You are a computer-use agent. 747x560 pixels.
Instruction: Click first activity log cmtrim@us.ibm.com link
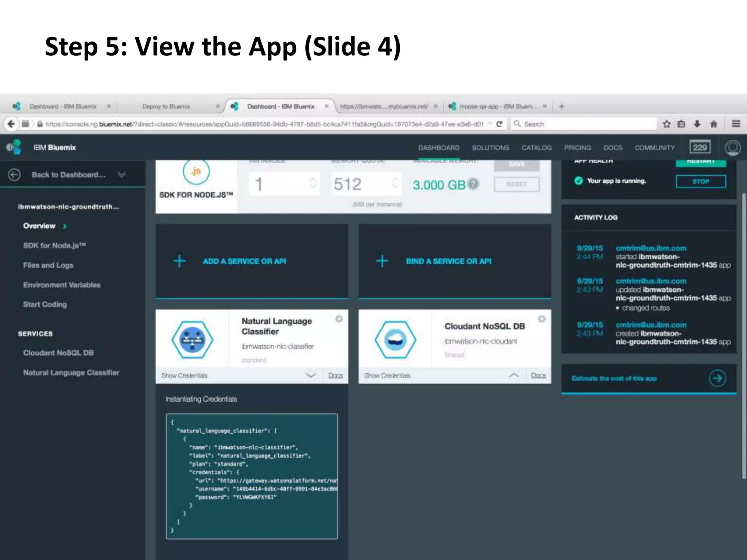tap(651, 248)
